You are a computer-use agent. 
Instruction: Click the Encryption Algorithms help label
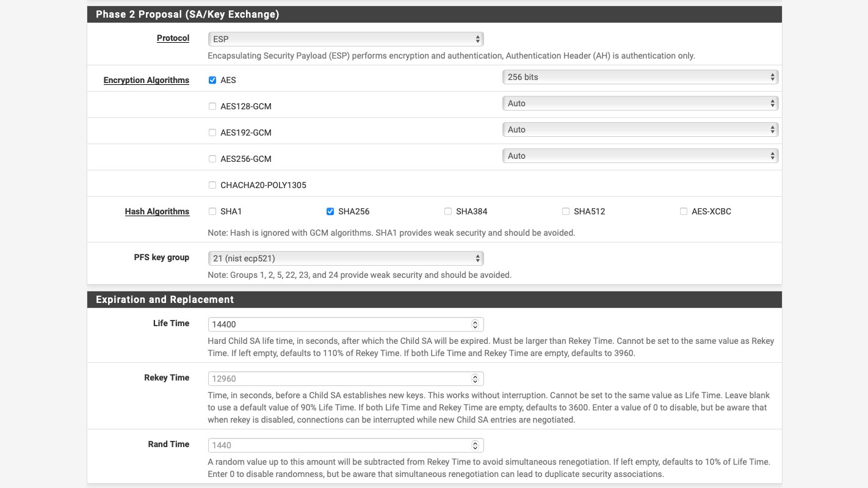coord(146,80)
